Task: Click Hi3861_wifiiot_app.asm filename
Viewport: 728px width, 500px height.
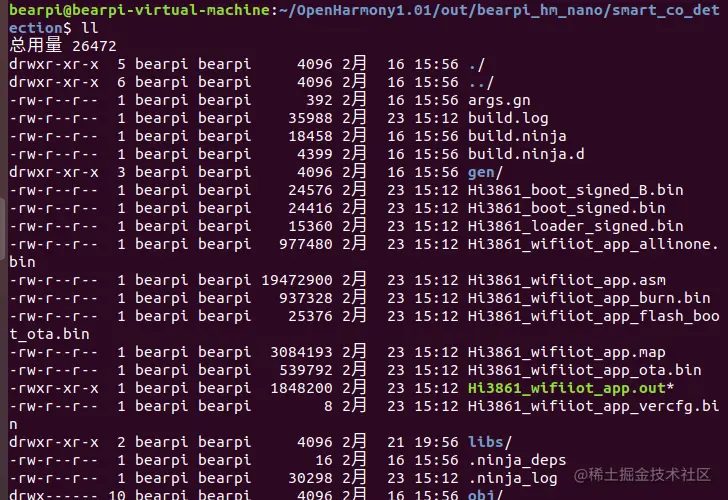Action: [566, 280]
